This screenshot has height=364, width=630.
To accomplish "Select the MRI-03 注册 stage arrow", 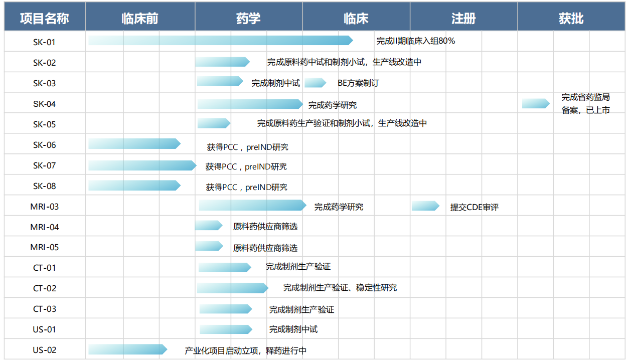I will coord(426,206).
